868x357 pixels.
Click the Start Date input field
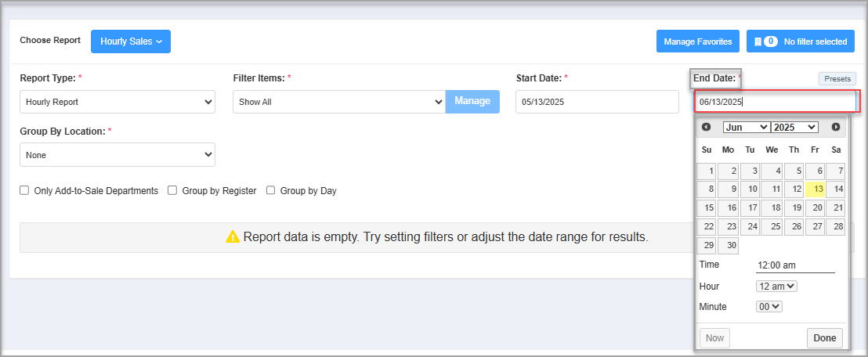[x=597, y=102]
